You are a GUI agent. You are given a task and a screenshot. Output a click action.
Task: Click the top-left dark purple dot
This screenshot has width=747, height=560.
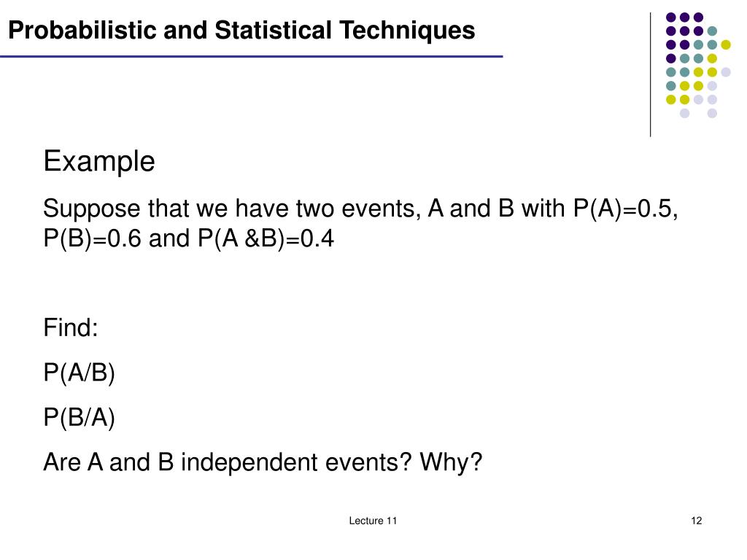671,17
